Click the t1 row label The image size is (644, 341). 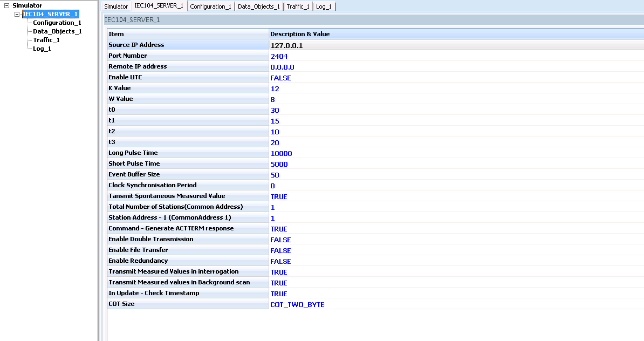point(112,120)
